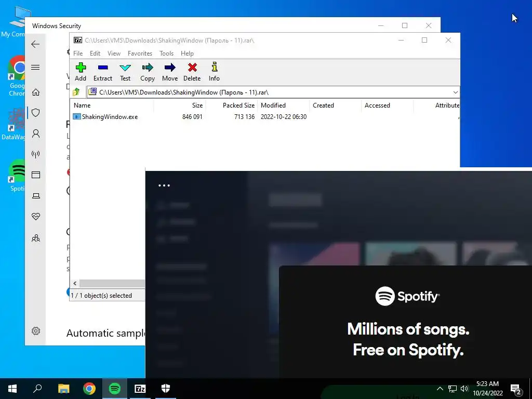The height and width of the screenshot is (399, 532).
Task: Click the Spotify logo in the promo
Action: pyautogui.click(x=407, y=296)
